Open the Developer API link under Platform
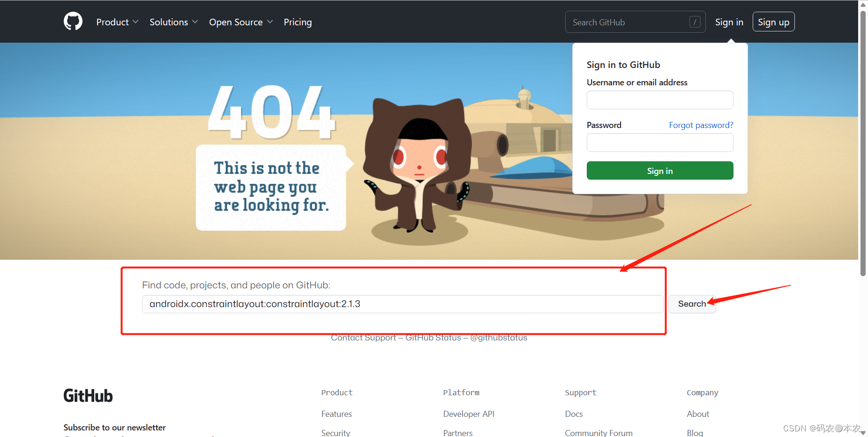 469,414
